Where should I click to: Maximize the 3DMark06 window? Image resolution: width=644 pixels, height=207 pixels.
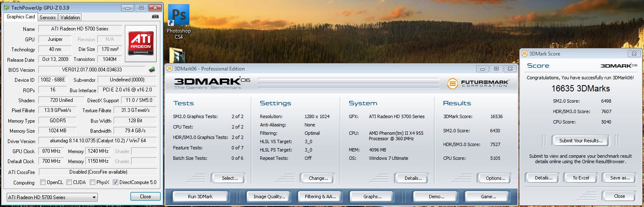tap(496, 69)
